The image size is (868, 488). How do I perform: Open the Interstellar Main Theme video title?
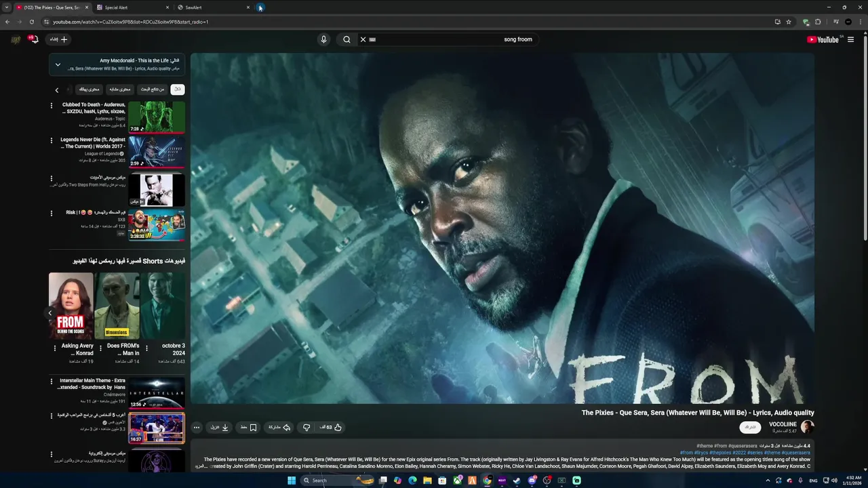coord(92,384)
